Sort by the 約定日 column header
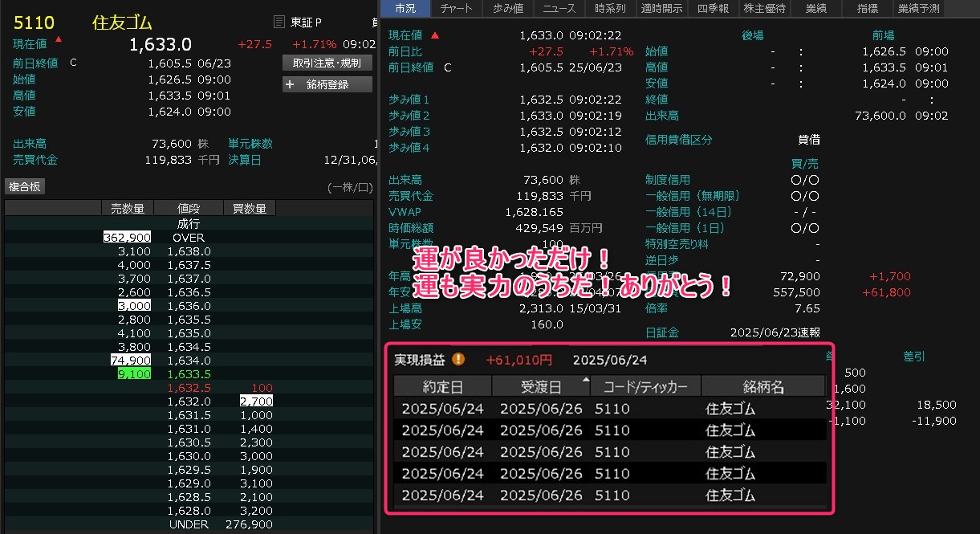Viewport: 980px width, 534px height. click(442, 387)
